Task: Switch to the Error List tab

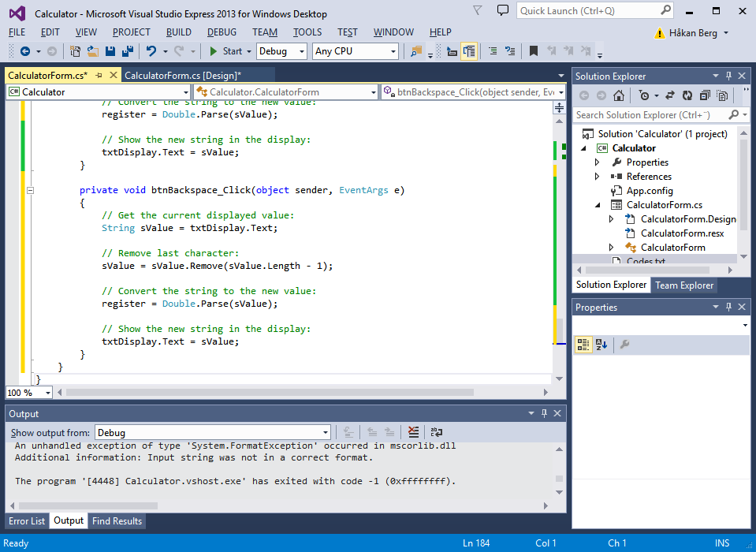Action: (x=27, y=521)
